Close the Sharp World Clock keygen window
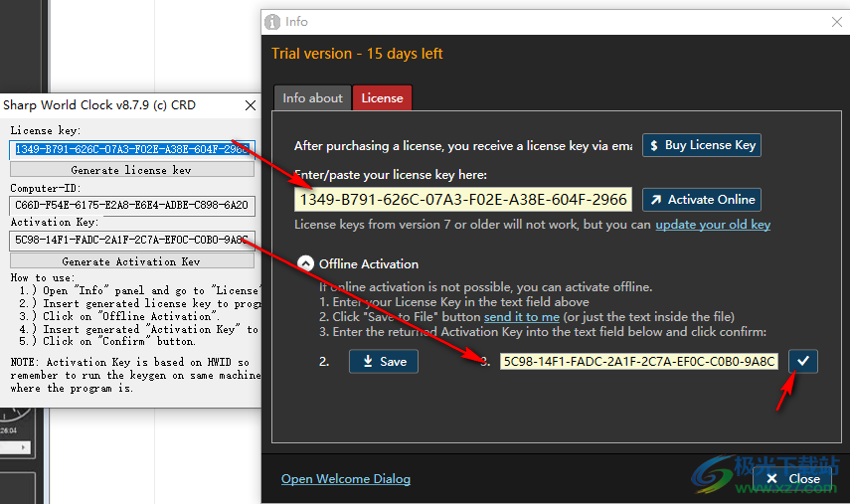The image size is (850, 504). coord(250,105)
